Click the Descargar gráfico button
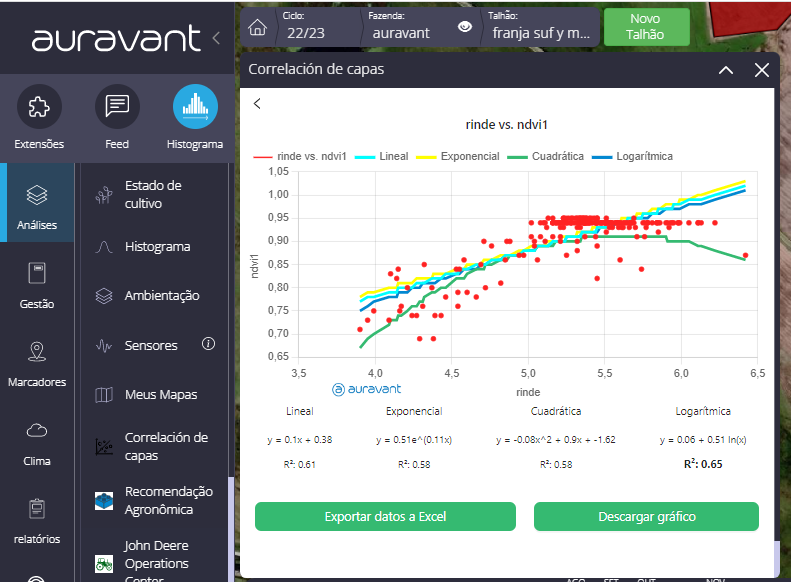The height and width of the screenshot is (582, 791). click(646, 516)
